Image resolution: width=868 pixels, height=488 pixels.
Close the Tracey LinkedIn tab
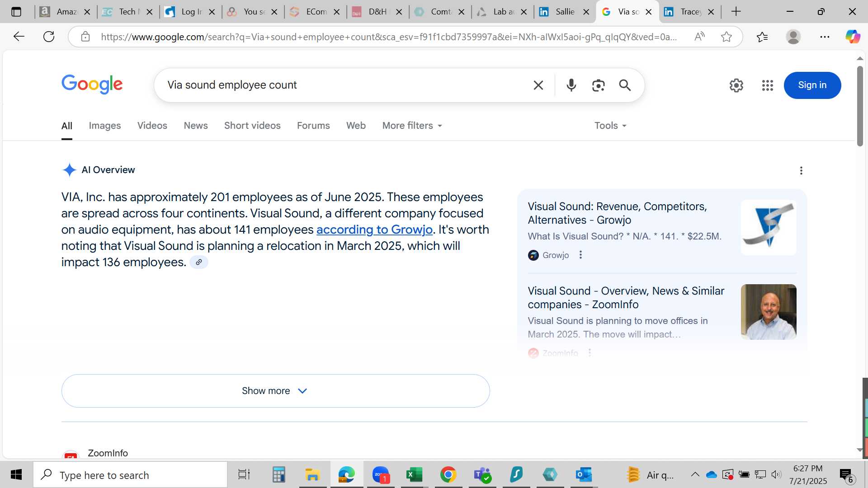(x=711, y=12)
